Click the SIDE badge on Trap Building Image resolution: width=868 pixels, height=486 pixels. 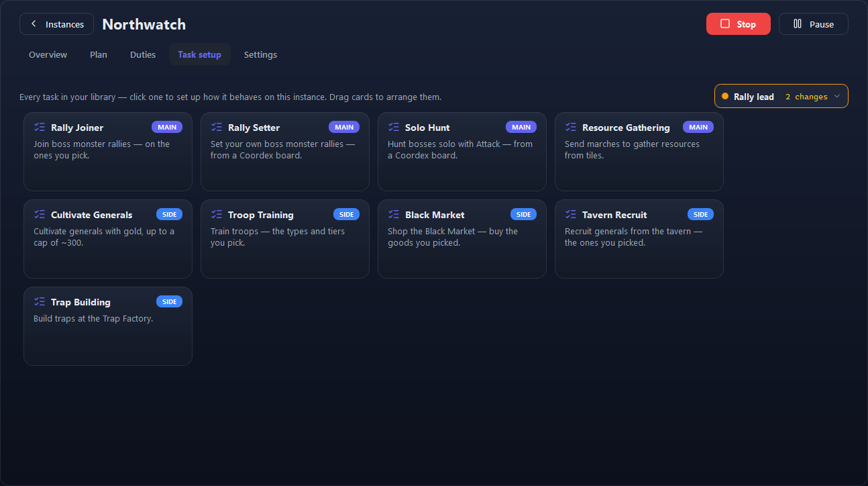pyautogui.click(x=170, y=301)
